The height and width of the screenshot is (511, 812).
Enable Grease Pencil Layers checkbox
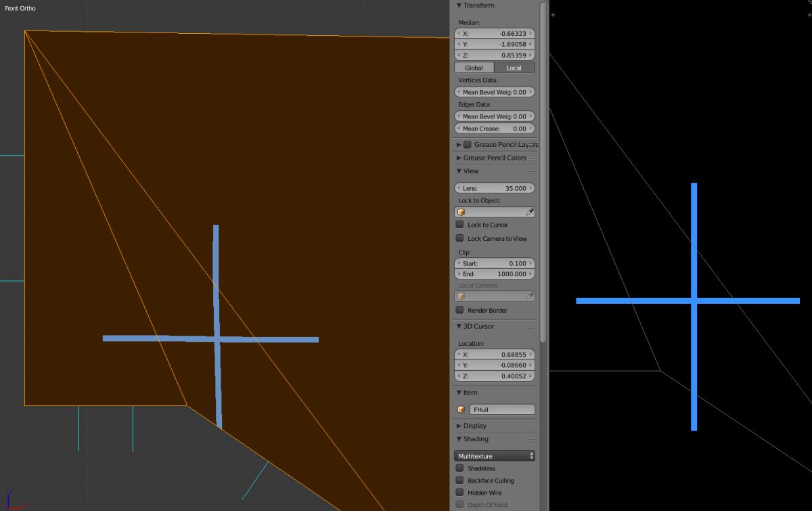tap(467, 144)
